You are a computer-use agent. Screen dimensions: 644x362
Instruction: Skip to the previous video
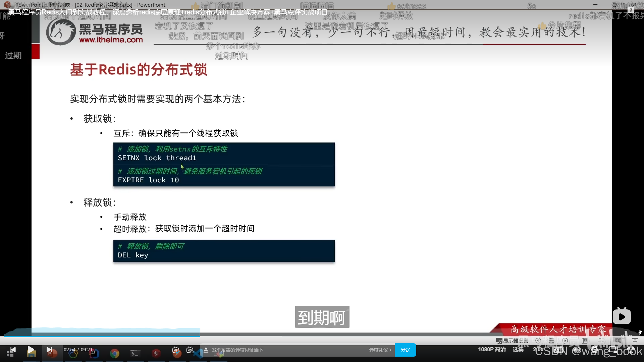coord(13,350)
